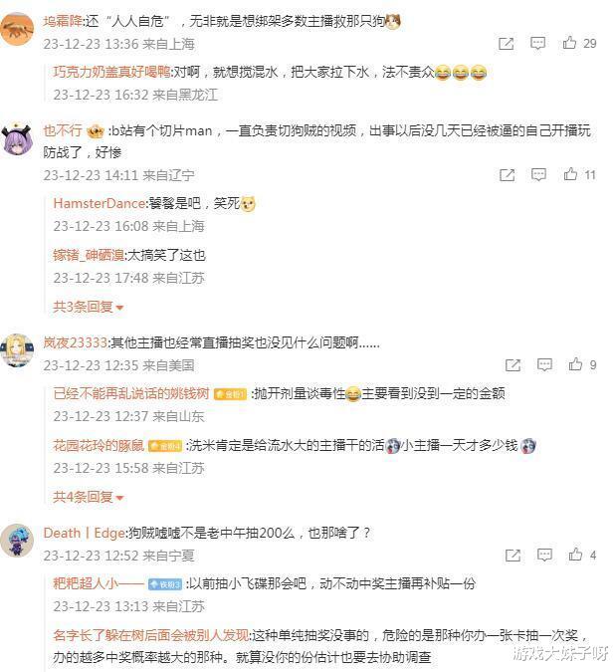Share the 也不行 comment from 辽宁
This screenshot has height=672, width=616.
507,175
